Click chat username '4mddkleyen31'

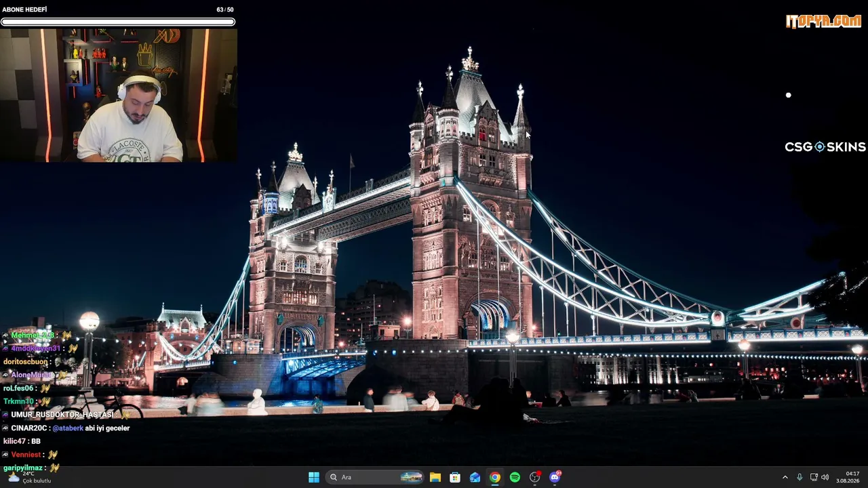pyautogui.click(x=36, y=348)
